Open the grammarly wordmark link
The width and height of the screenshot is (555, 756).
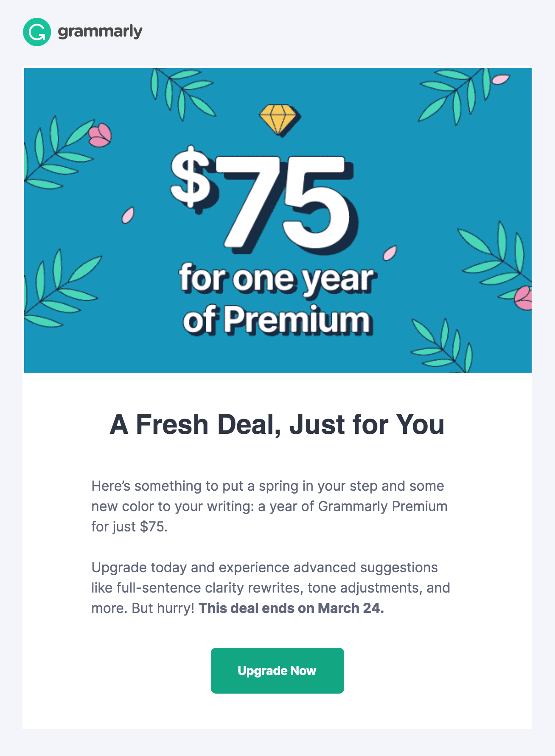pyautogui.click(x=100, y=32)
